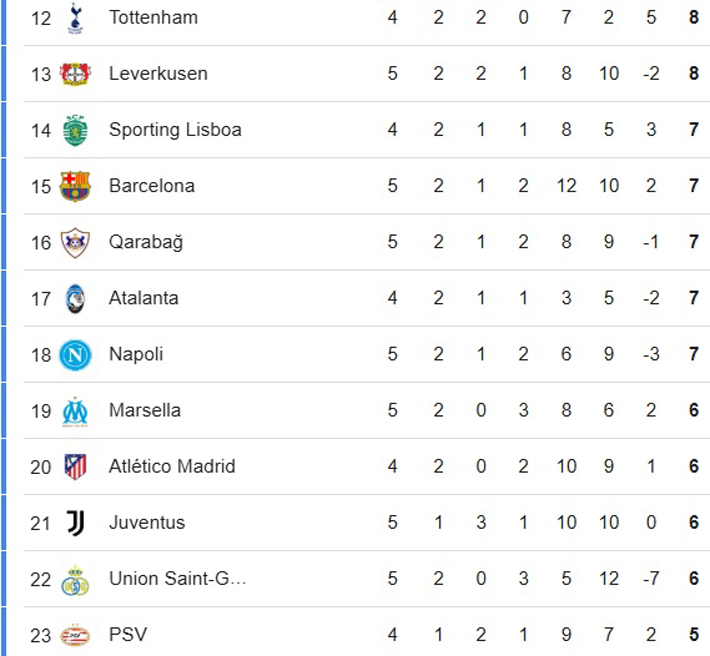
Task: Click Barcelona's goals scored value 12
Action: point(566,186)
